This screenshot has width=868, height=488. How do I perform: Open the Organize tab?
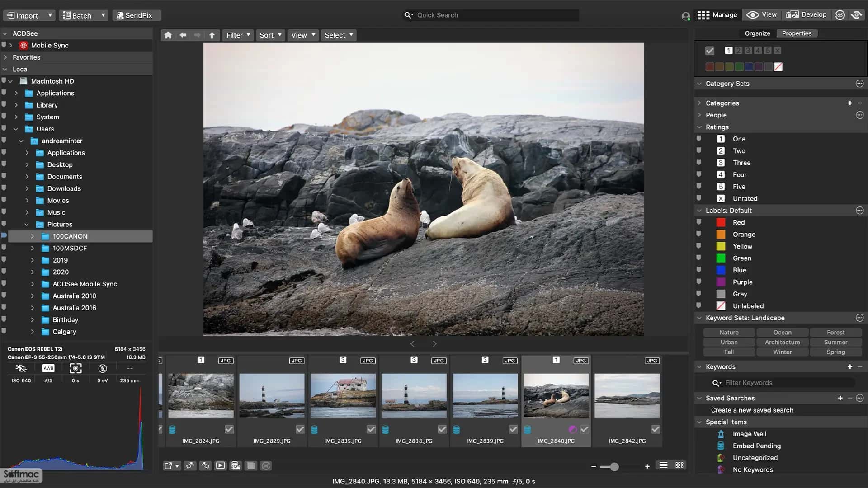coord(757,33)
